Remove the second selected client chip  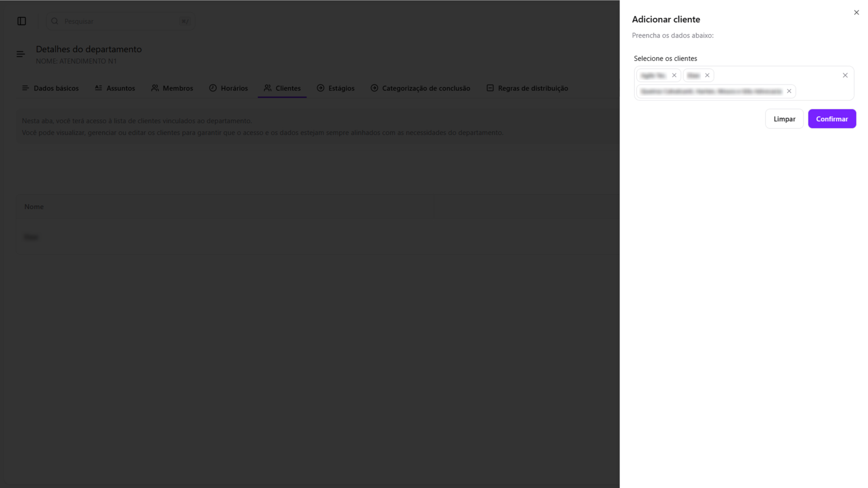pos(707,75)
